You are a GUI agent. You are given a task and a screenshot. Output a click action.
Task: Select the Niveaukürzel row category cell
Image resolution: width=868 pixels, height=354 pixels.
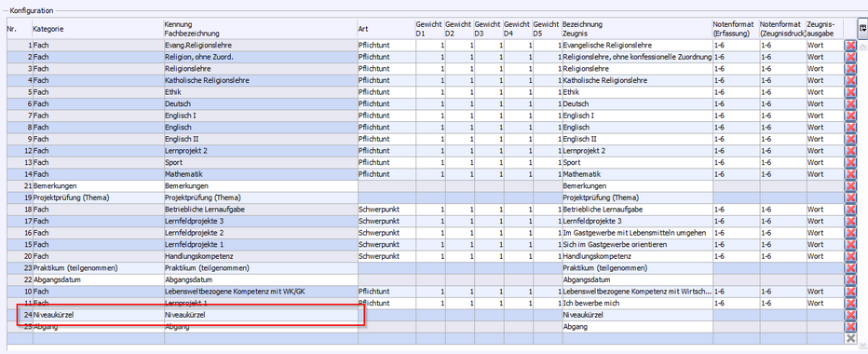click(98, 315)
